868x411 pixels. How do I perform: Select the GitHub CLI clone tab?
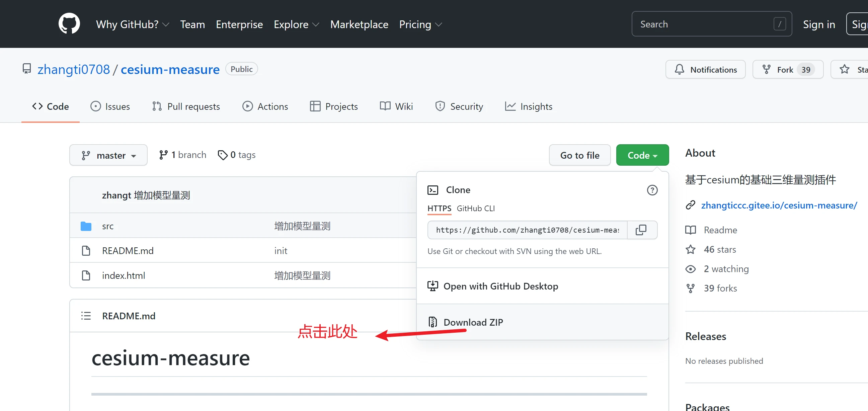point(475,209)
